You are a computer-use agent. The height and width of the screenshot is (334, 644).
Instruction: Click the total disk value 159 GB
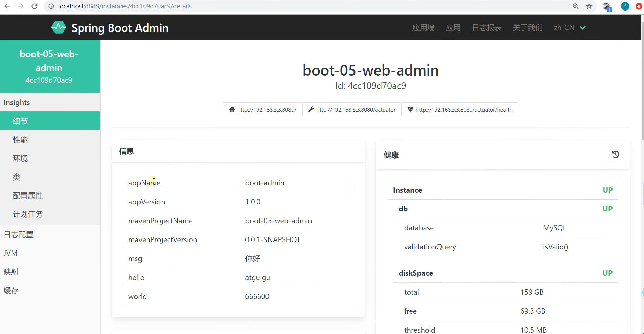point(532,292)
